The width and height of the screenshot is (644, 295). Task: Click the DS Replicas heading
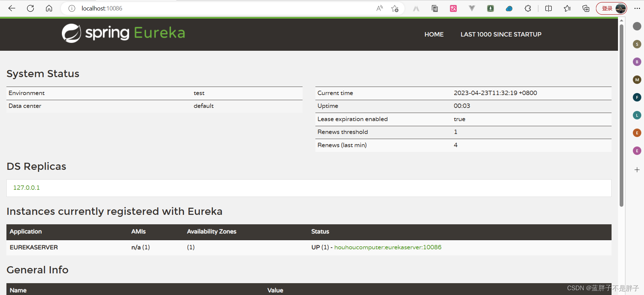click(x=37, y=166)
